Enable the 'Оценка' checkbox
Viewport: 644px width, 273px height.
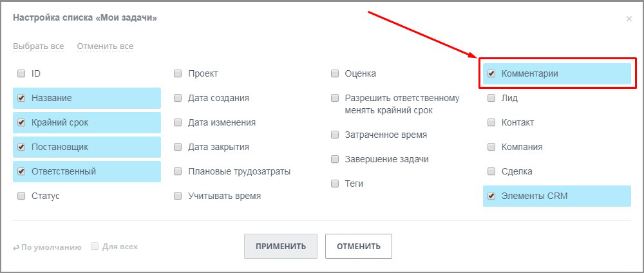click(335, 74)
